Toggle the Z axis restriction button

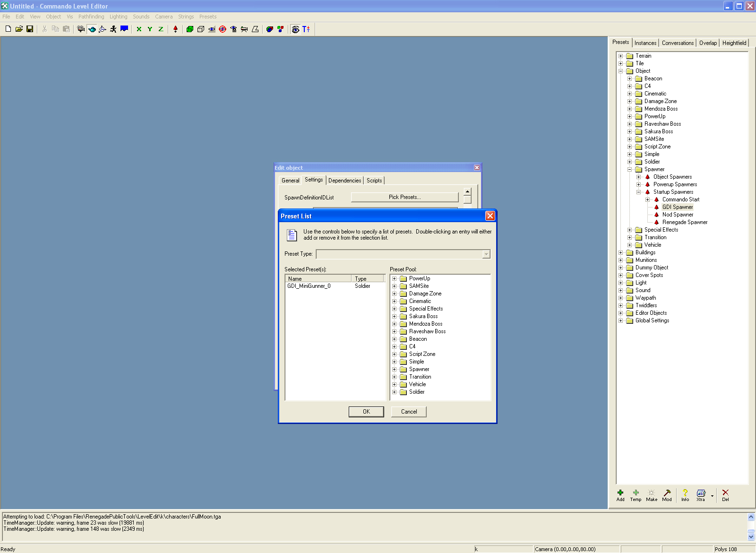(161, 29)
